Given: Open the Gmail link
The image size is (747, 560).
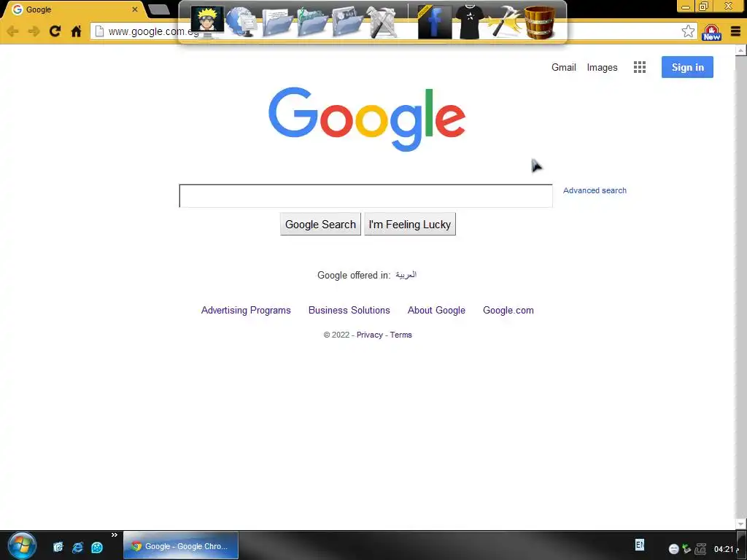Looking at the screenshot, I should pos(564,67).
